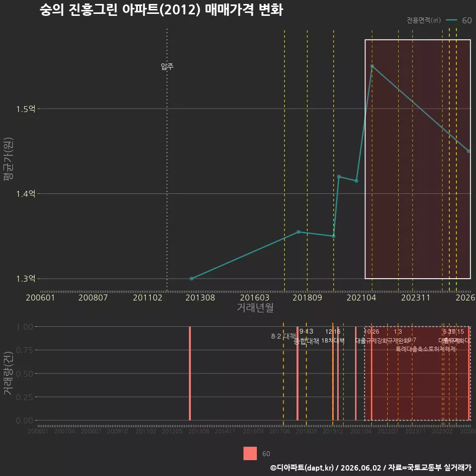Click the '8·2 대책' policy label
This screenshot has width=476, height=476.
tap(283, 336)
